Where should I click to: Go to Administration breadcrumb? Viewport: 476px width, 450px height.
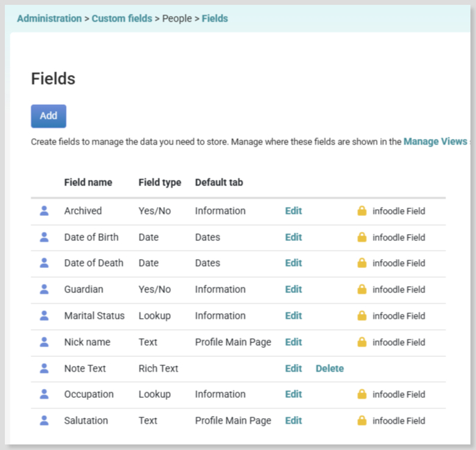(x=49, y=19)
